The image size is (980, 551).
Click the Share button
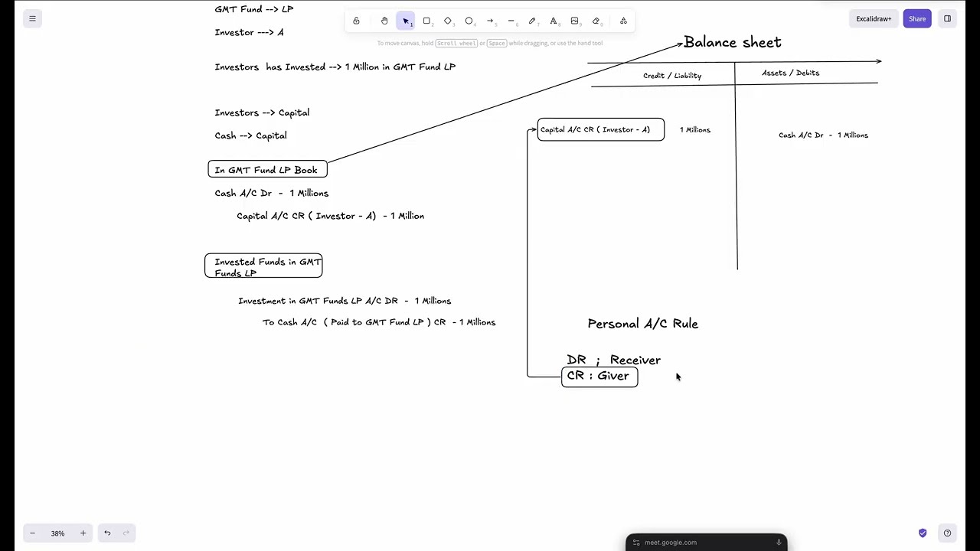click(x=916, y=18)
